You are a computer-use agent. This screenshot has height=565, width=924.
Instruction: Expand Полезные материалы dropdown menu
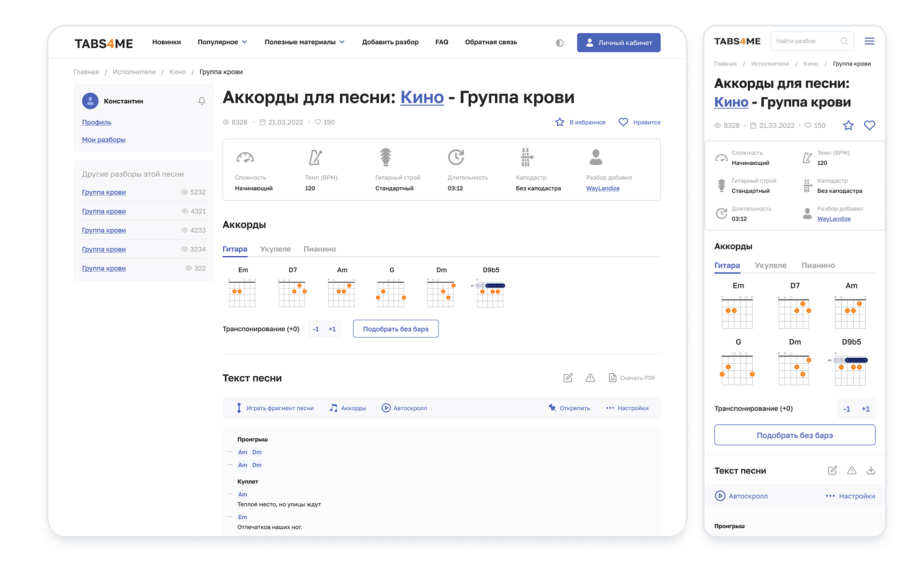(305, 42)
